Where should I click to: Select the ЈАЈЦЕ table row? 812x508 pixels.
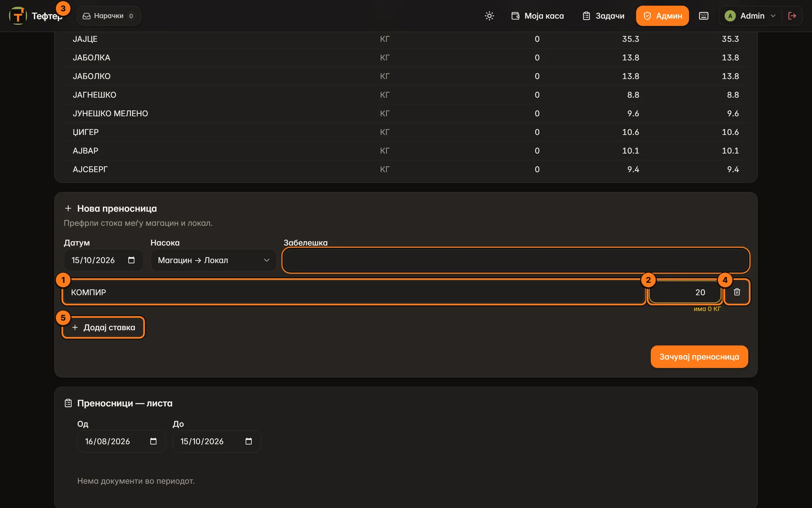[x=406, y=39]
